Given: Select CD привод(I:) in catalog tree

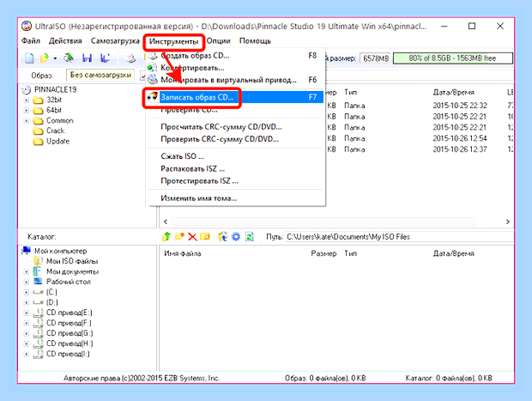Looking at the screenshot, I should point(68,354).
